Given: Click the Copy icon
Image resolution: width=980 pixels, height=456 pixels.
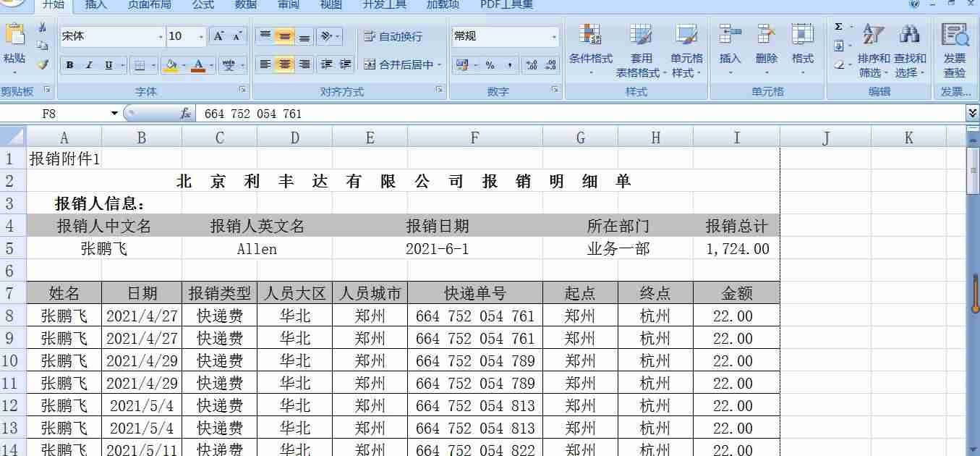Looking at the screenshot, I should 43,46.
